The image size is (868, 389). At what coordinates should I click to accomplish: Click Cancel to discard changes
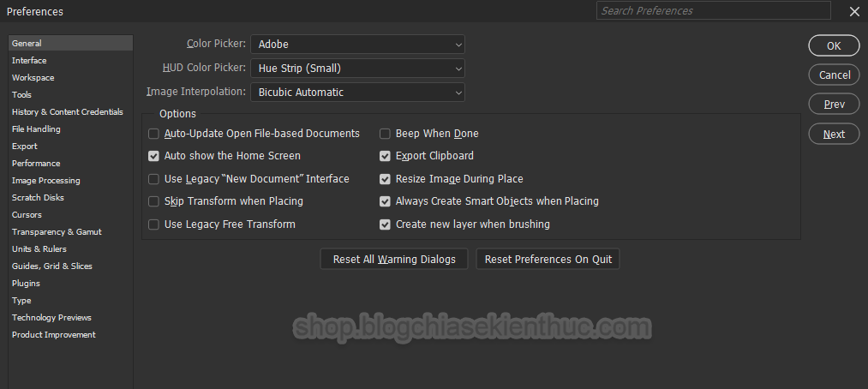pyautogui.click(x=834, y=75)
